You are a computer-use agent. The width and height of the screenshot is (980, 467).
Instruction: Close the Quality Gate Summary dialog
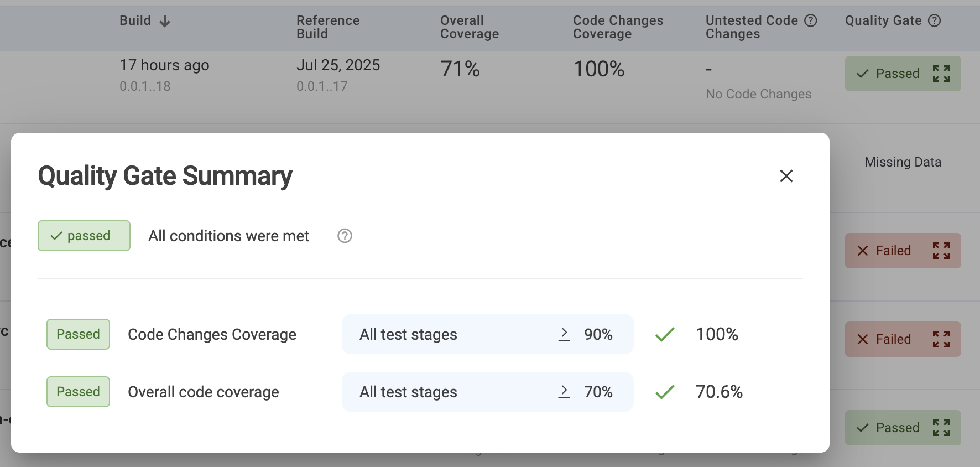[786, 176]
